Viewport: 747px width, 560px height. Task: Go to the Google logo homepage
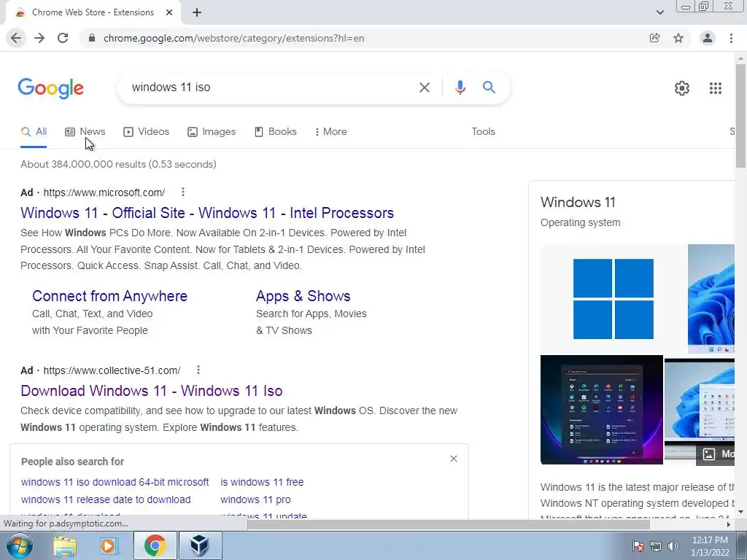click(50, 88)
